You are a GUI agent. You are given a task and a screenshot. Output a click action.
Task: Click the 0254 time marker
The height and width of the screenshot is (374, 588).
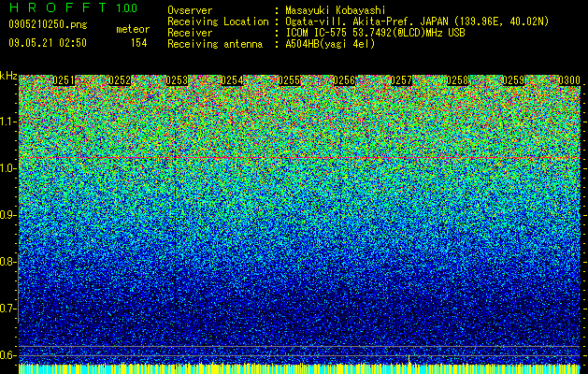point(232,80)
